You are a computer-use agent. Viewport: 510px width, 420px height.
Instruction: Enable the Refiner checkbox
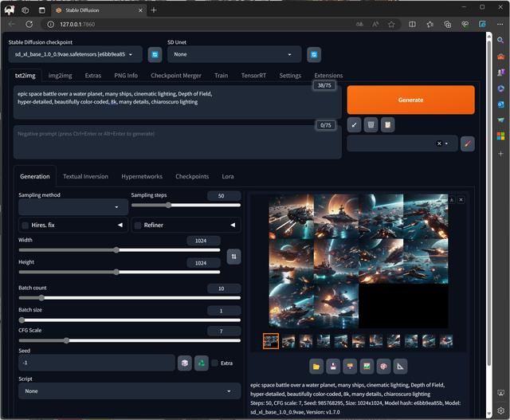coord(137,226)
